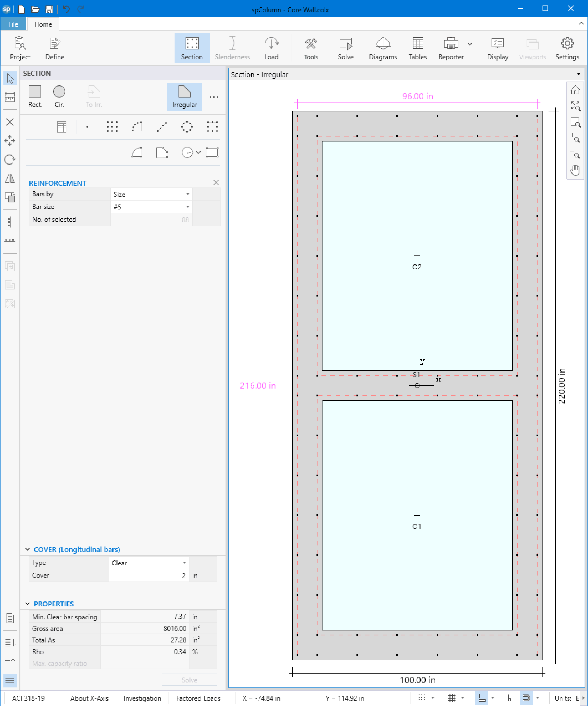Open the Bar size #5 dropdown
Screen dimensions: 588x706
151,207
